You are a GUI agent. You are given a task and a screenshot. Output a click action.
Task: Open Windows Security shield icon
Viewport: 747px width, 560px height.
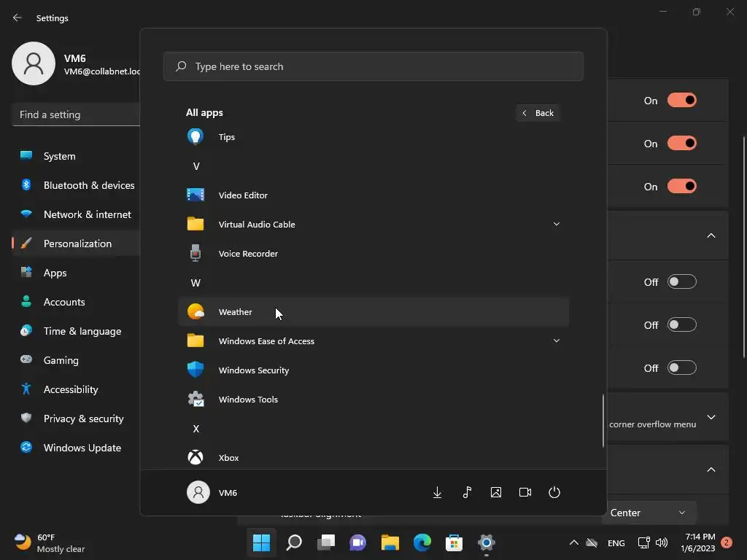[196, 370]
